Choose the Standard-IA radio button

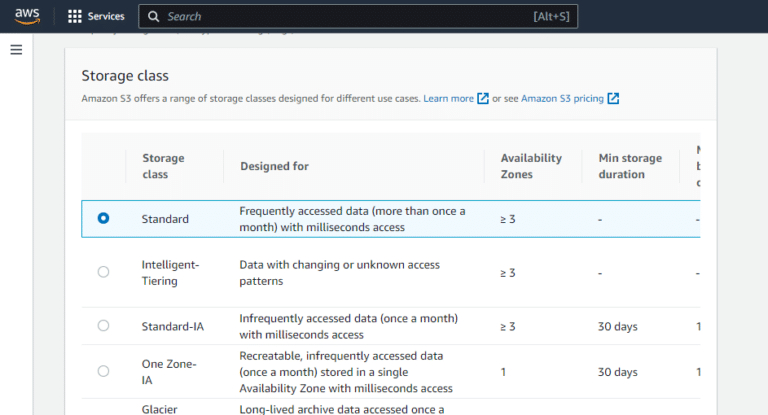103,326
